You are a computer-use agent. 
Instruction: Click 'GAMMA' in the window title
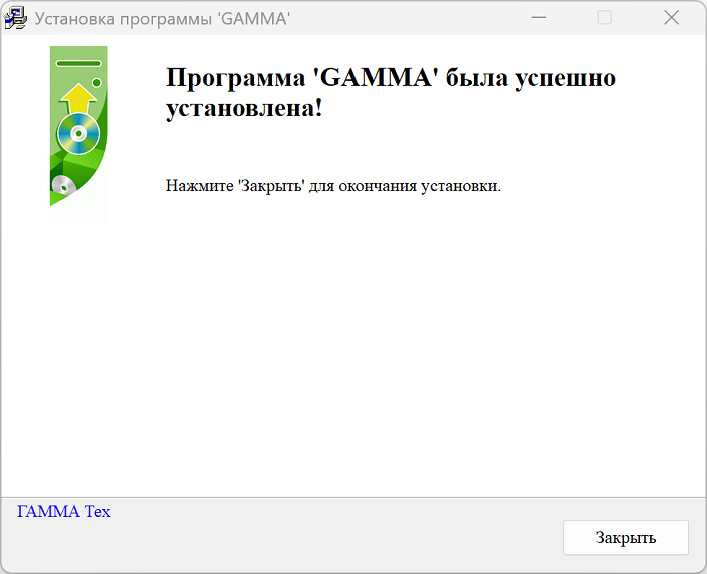(254, 18)
